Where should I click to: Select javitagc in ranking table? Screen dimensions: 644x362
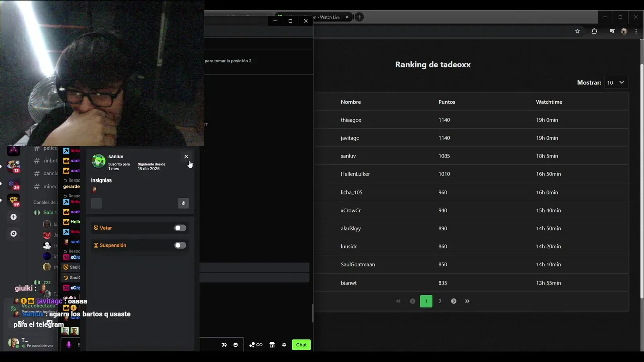[x=350, y=138]
